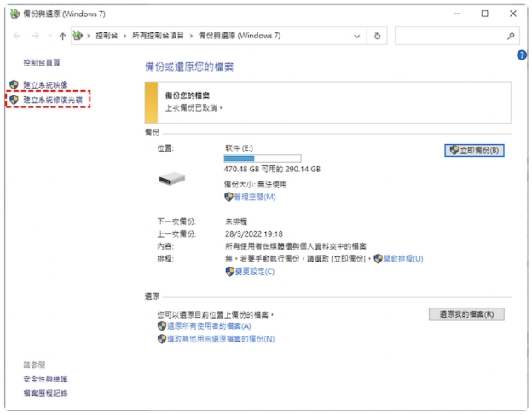Open recent locations dropdown arrow
532x414 pixels.
click(50, 36)
